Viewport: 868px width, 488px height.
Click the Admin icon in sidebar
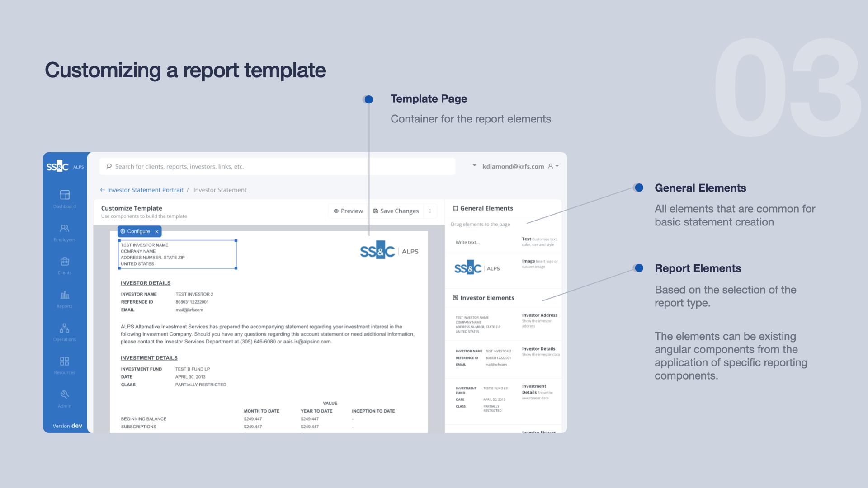(x=64, y=393)
